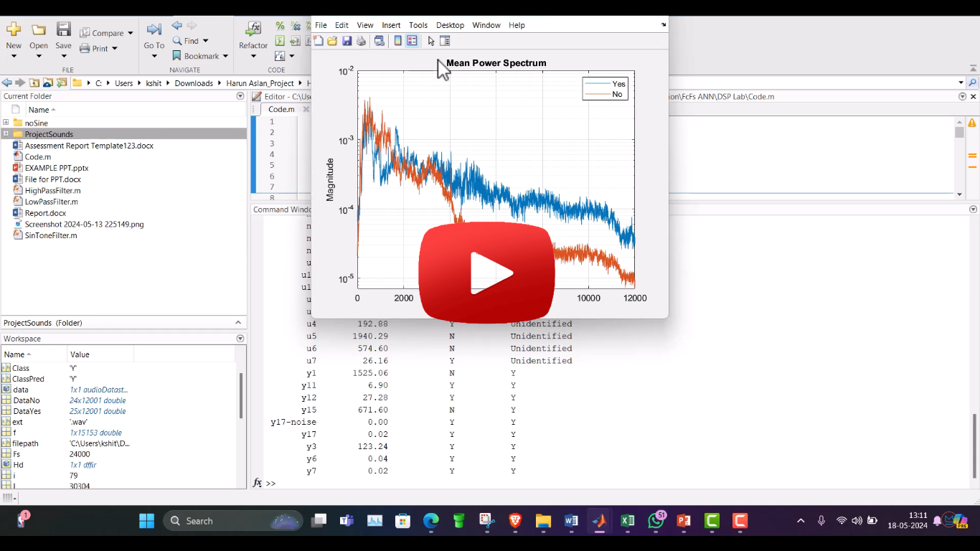Collapse the ProjectSounds details panel chevron
The width and height of the screenshot is (980, 551).
(x=239, y=323)
